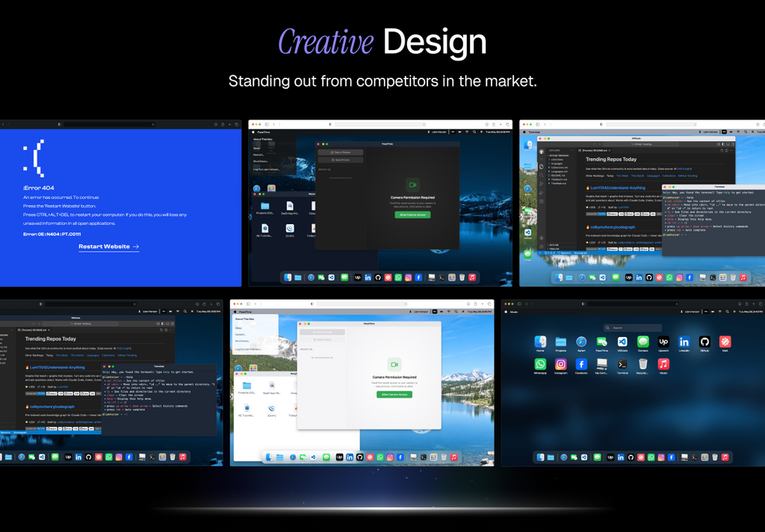Collapse GITHUB TRENDING section in light-theme VSCode

(x=558, y=155)
